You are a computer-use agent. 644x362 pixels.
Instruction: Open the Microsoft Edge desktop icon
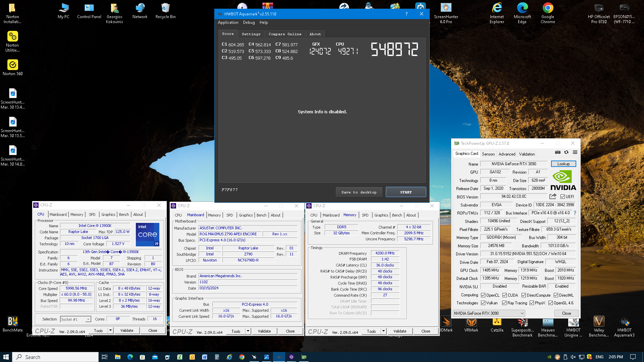[x=522, y=13]
